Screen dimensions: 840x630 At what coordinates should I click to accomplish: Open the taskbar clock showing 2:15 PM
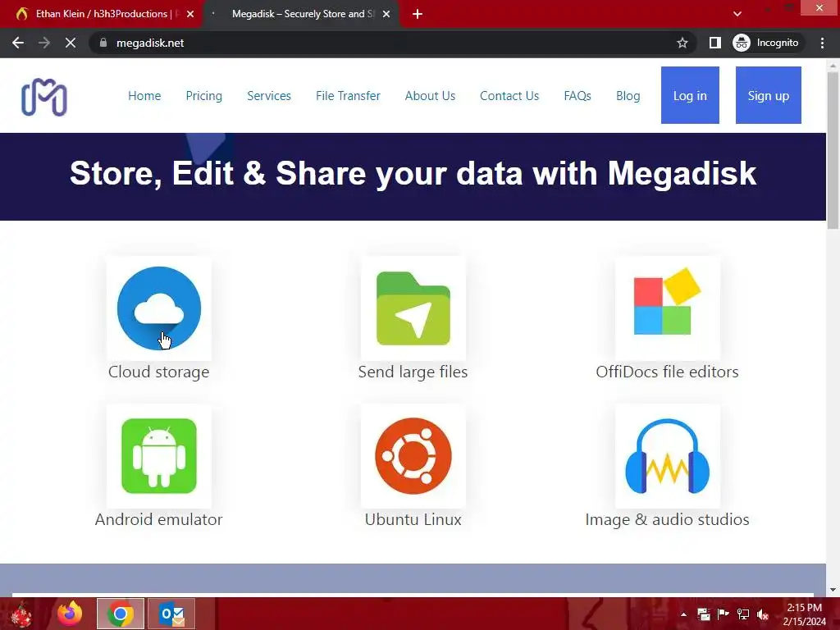click(804, 614)
